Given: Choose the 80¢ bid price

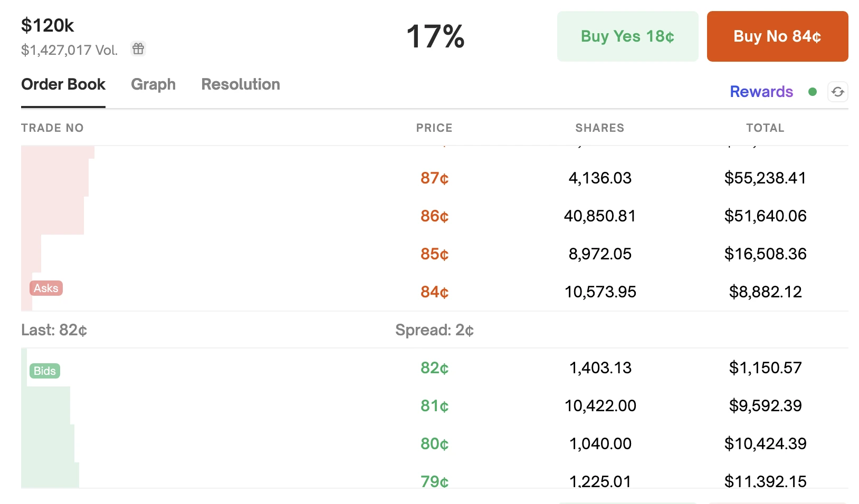Looking at the screenshot, I should pyautogui.click(x=434, y=444).
